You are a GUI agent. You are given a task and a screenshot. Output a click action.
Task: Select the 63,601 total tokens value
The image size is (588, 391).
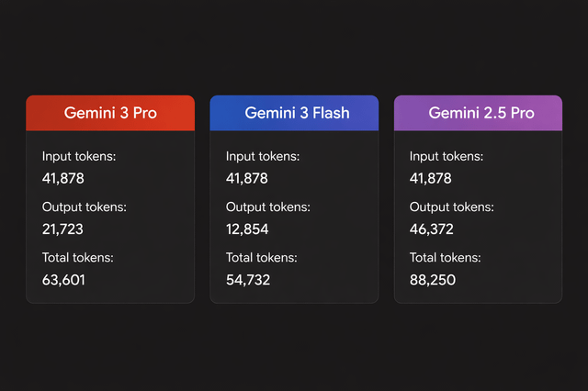pyautogui.click(x=63, y=279)
